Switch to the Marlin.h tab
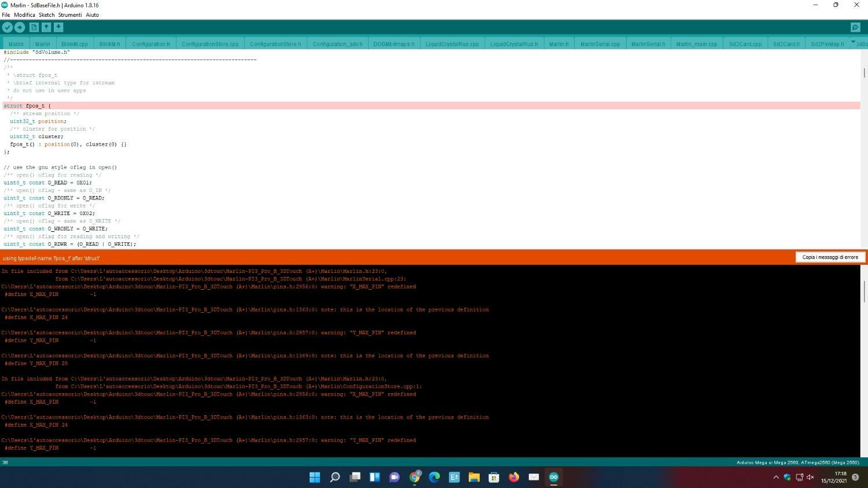The image size is (868, 488). tap(558, 44)
